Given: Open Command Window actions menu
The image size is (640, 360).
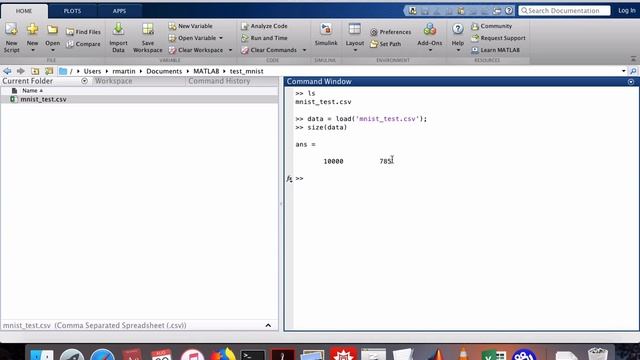Looking at the screenshot, I should [x=631, y=82].
